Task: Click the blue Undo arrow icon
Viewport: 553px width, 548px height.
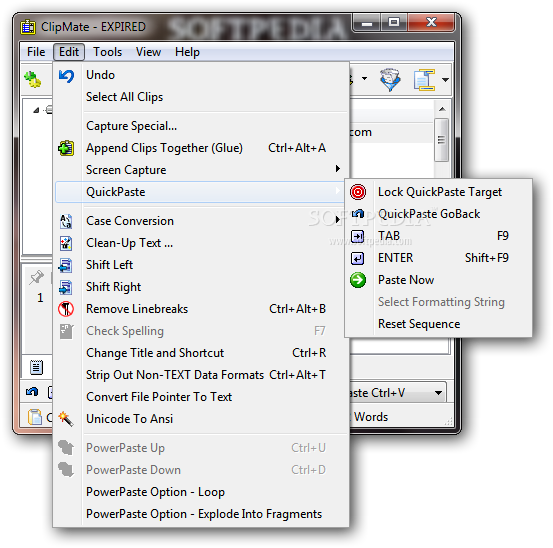Action: coord(66,76)
